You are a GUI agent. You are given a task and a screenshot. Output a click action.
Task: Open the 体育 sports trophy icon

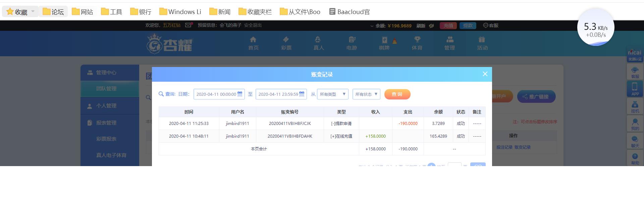(x=417, y=44)
